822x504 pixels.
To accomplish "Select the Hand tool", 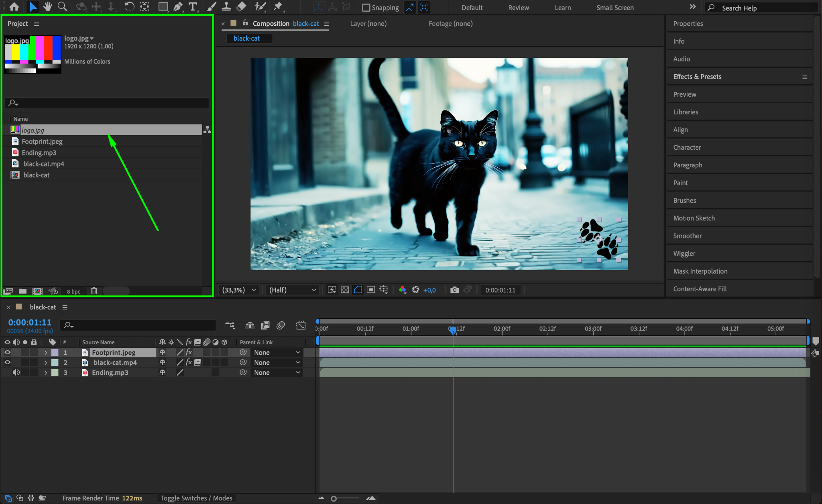I will 48,7.
